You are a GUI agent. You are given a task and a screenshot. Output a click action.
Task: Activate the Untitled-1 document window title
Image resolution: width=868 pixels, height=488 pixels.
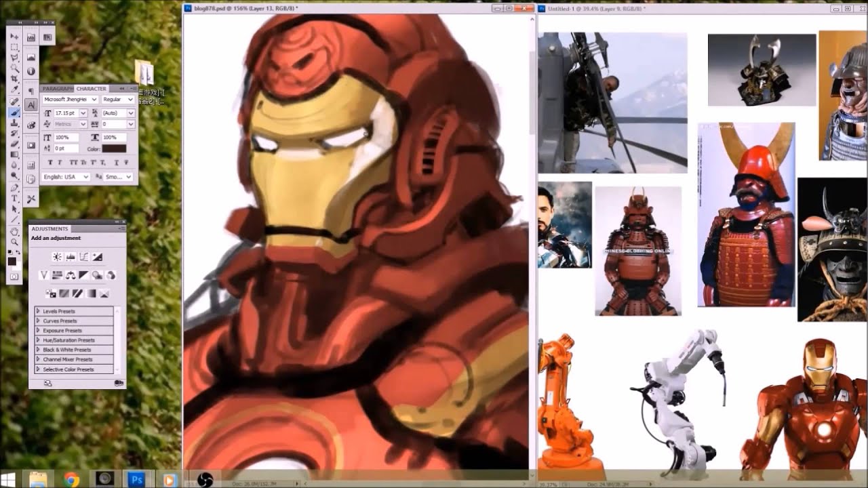(x=595, y=8)
